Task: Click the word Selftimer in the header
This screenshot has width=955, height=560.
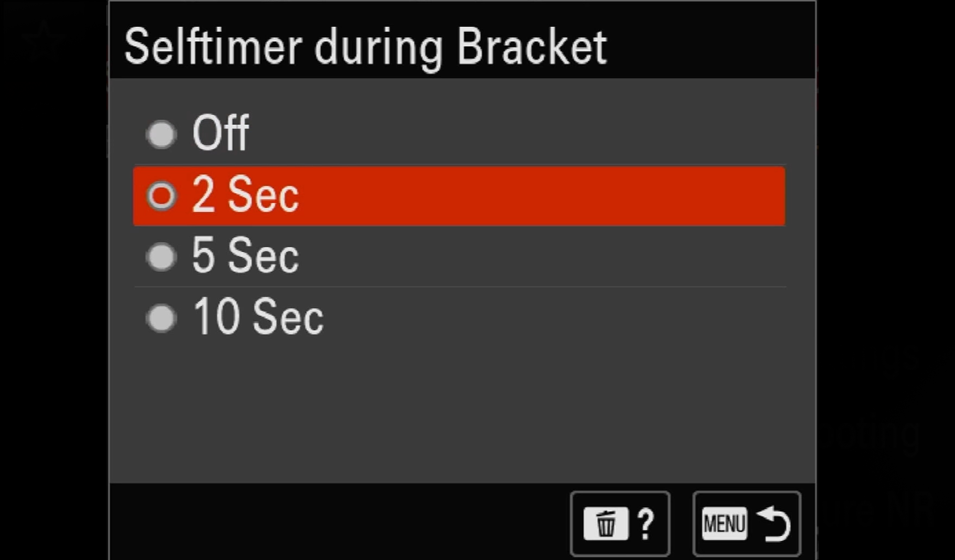Action: tap(213, 47)
